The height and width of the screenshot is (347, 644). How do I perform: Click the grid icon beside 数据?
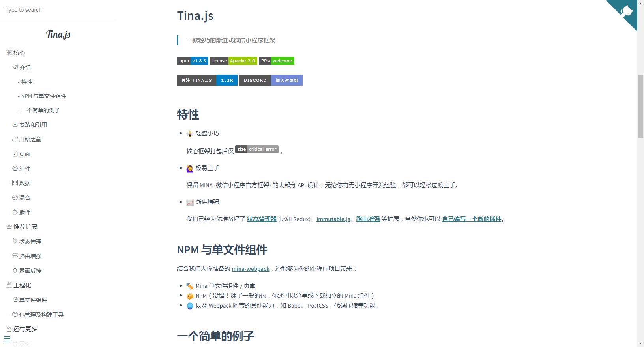pos(15,183)
